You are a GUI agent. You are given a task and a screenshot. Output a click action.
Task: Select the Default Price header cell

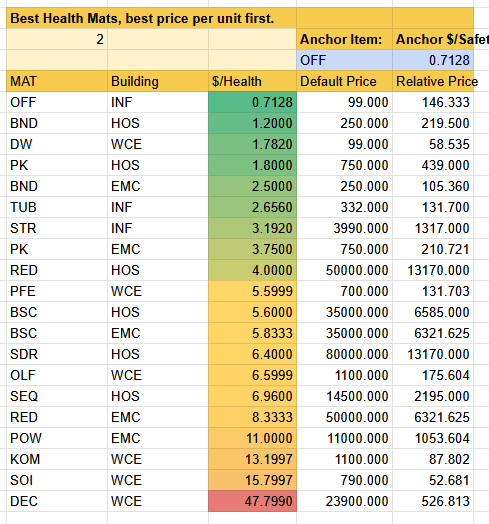coord(344,81)
